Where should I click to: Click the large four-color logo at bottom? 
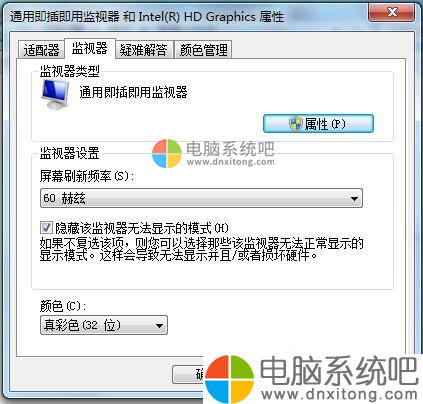tap(229, 379)
